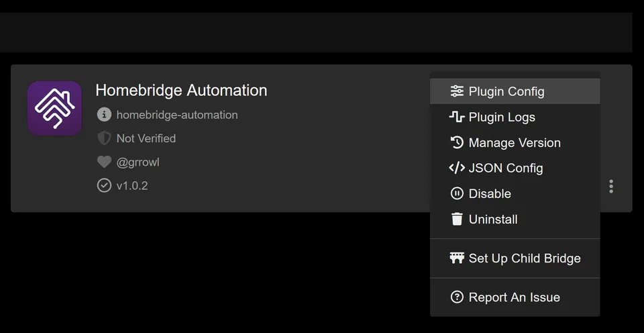Click the bridge icon beside Child Bridge
644x333 pixels.
point(457,258)
